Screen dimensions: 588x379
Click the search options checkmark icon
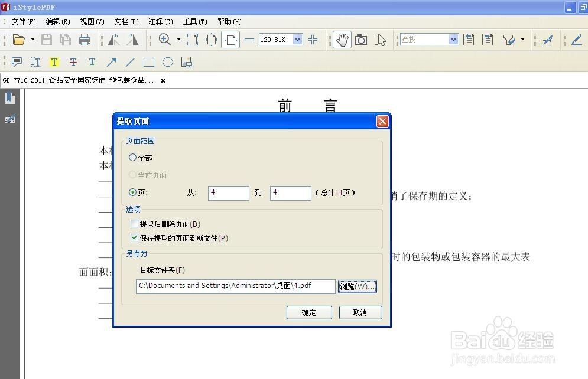coord(509,40)
